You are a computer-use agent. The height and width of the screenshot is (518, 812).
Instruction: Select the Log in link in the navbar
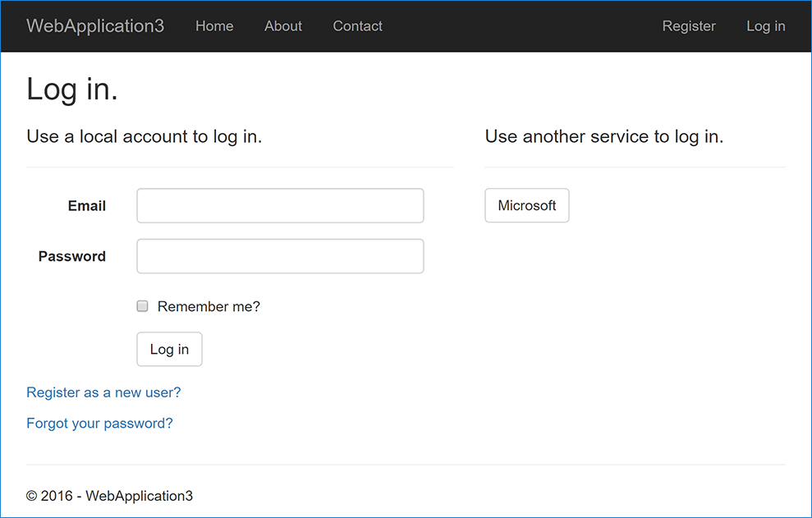pyautogui.click(x=764, y=26)
